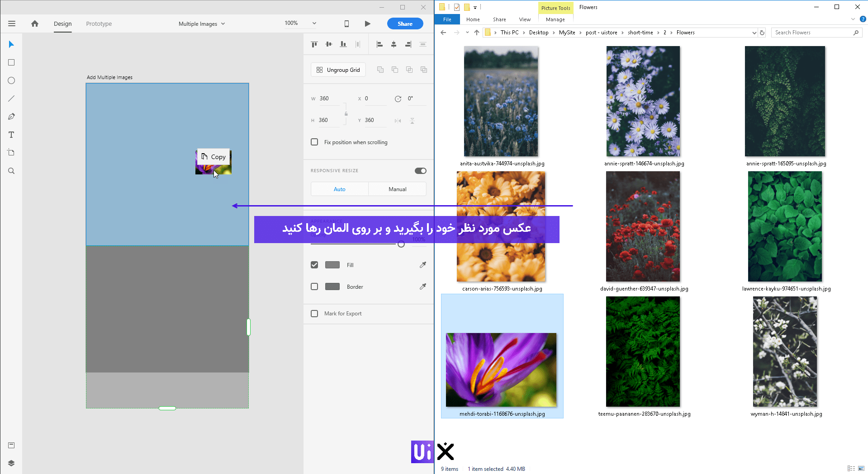Uncheck the Fill checkbox
Viewport: 868px width, 474px height.
(x=314, y=265)
